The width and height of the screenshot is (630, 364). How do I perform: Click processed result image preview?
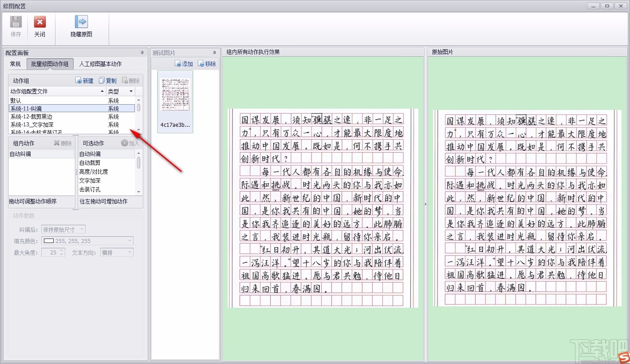click(323, 208)
